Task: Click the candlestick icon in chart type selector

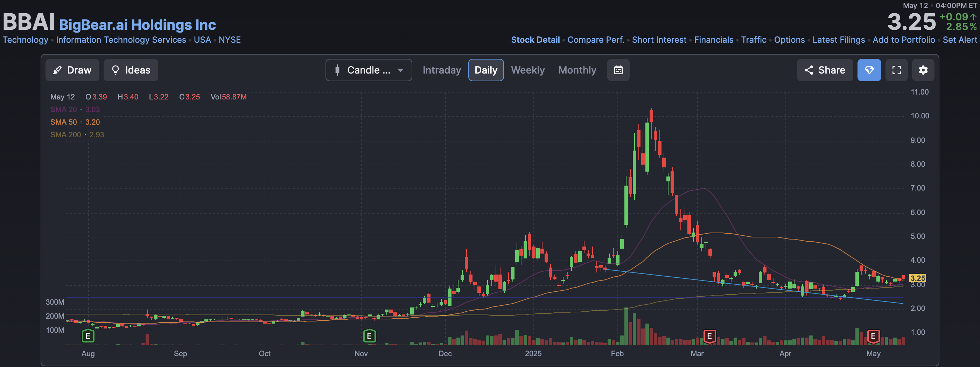Action: 337,70
